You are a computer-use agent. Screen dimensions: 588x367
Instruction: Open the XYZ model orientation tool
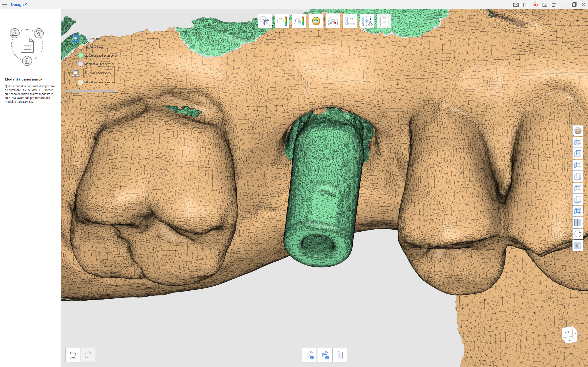pyautogui.click(x=333, y=21)
